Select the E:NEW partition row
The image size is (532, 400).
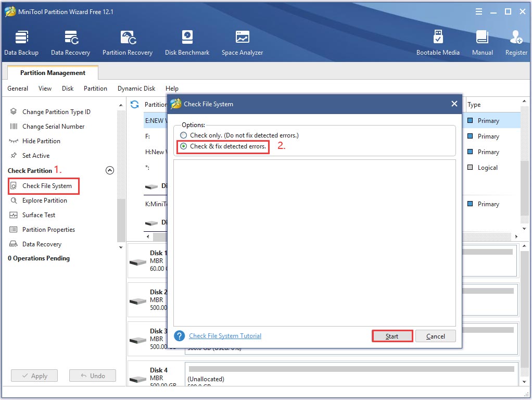coord(156,120)
